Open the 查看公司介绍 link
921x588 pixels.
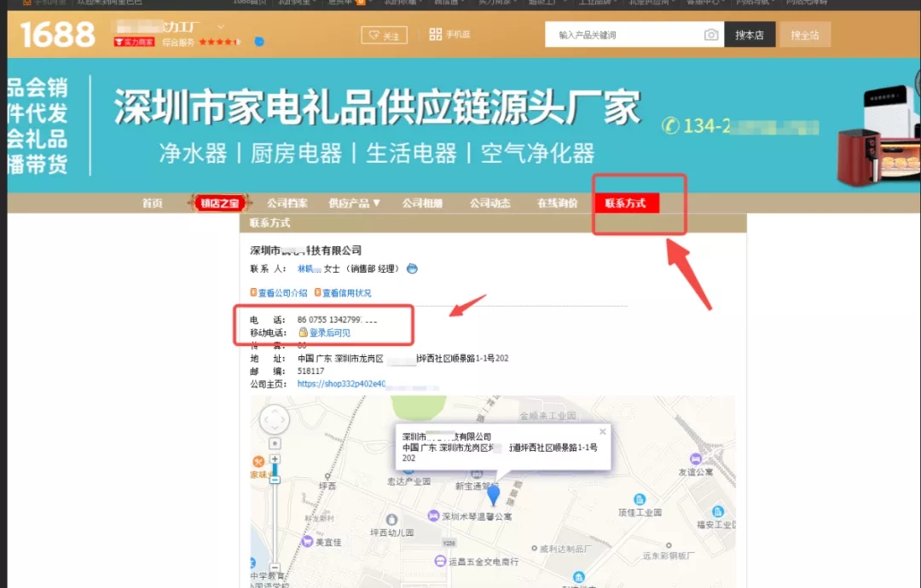tap(281, 293)
